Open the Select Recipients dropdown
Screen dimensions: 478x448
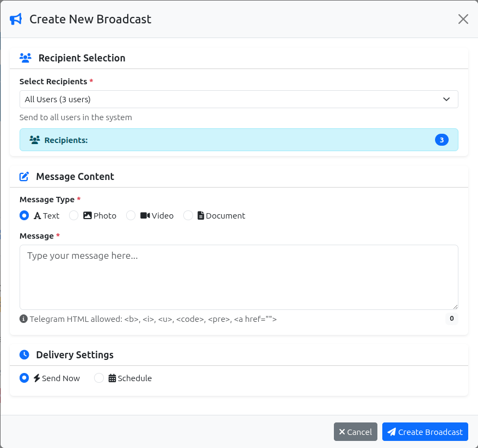tap(239, 99)
